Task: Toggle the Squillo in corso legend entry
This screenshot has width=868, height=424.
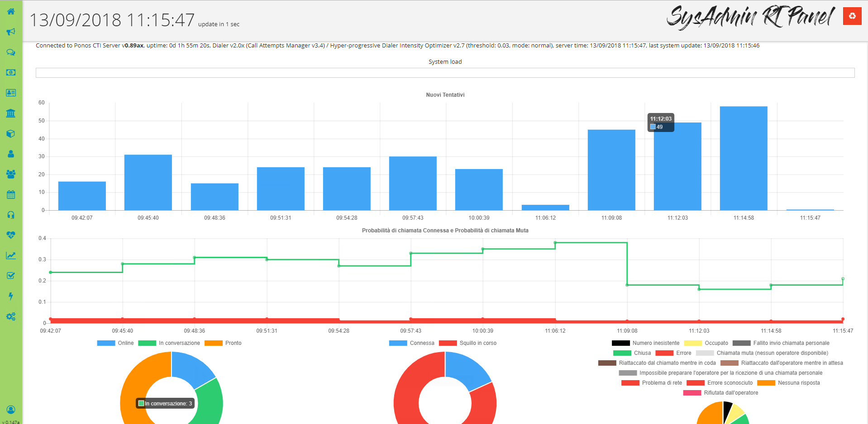Action: coord(468,343)
